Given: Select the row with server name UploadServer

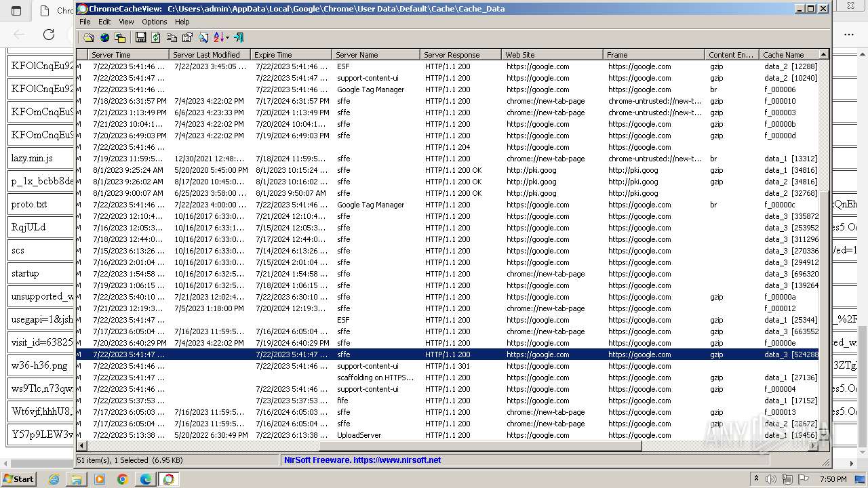Looking at the screenshot, I should (448, 435).
